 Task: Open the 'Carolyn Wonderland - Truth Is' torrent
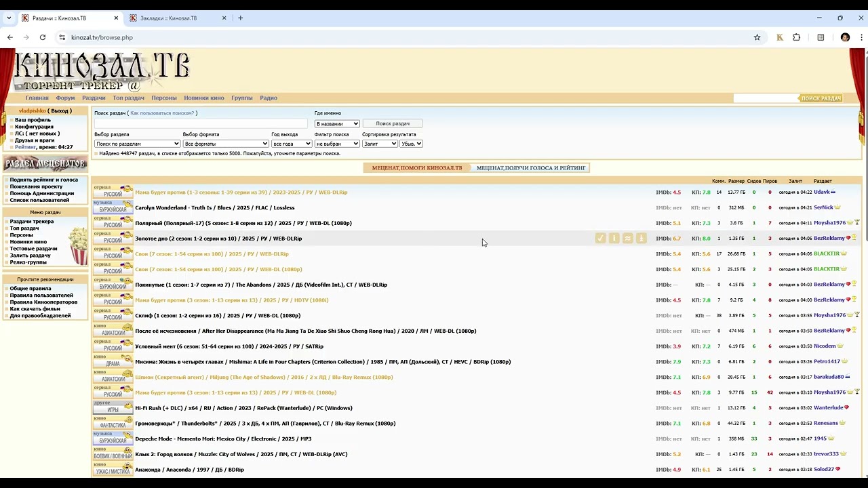[215, 207]
